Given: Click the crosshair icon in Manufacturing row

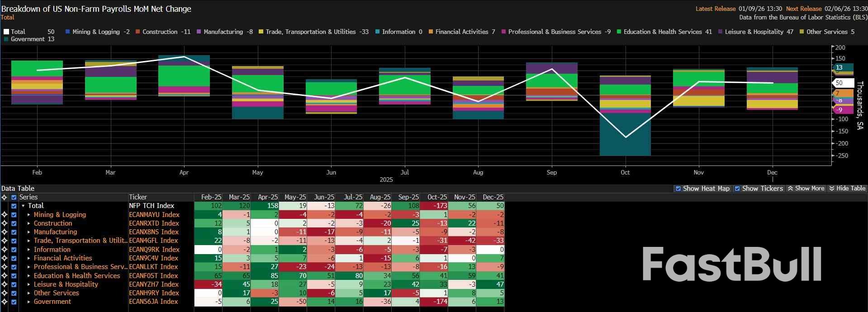Looking at the screenshot, I should coord(5,232).
